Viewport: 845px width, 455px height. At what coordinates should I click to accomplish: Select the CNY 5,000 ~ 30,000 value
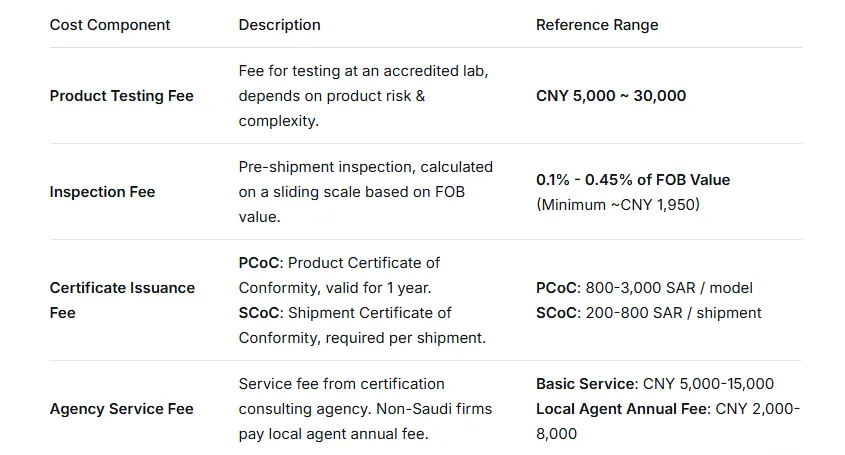tap(611, 96)
